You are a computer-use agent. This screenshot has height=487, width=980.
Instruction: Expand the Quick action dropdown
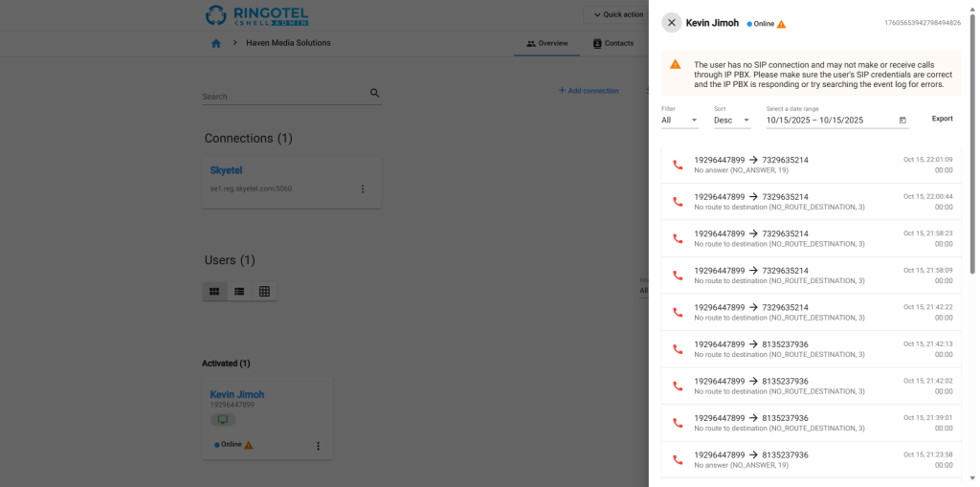tap(617, 14)
